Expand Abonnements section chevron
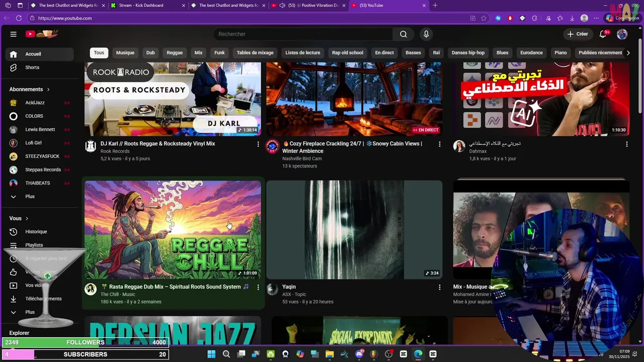 coord(48,89)
